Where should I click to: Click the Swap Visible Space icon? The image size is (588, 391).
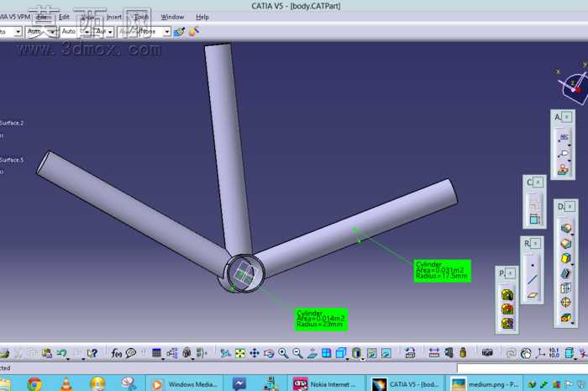pos(386,352)
